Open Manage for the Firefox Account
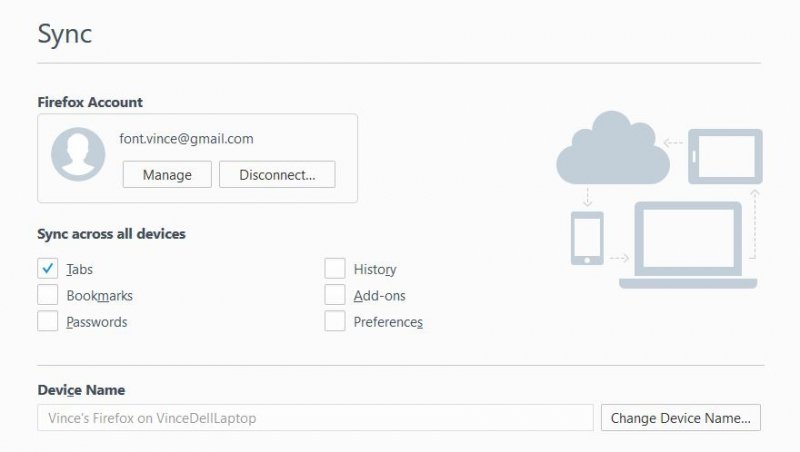 pos(167,174)
